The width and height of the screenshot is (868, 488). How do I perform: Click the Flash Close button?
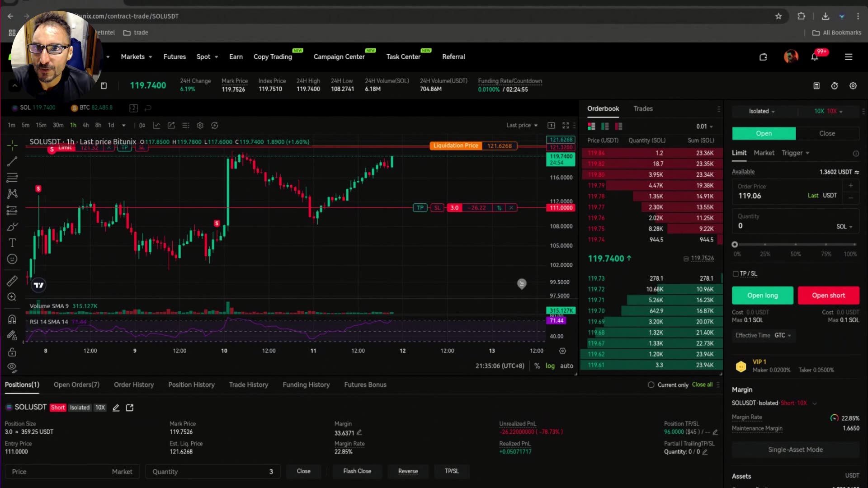[x=357, y=471]
